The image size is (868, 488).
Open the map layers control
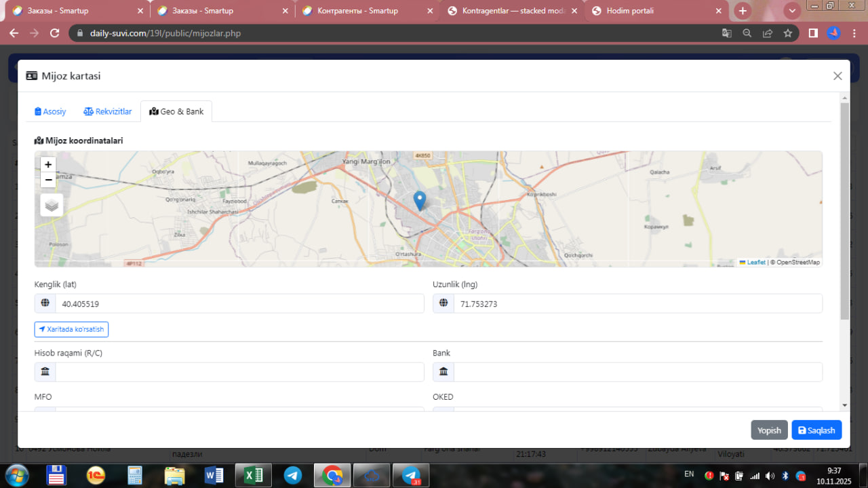click(52, 204)
